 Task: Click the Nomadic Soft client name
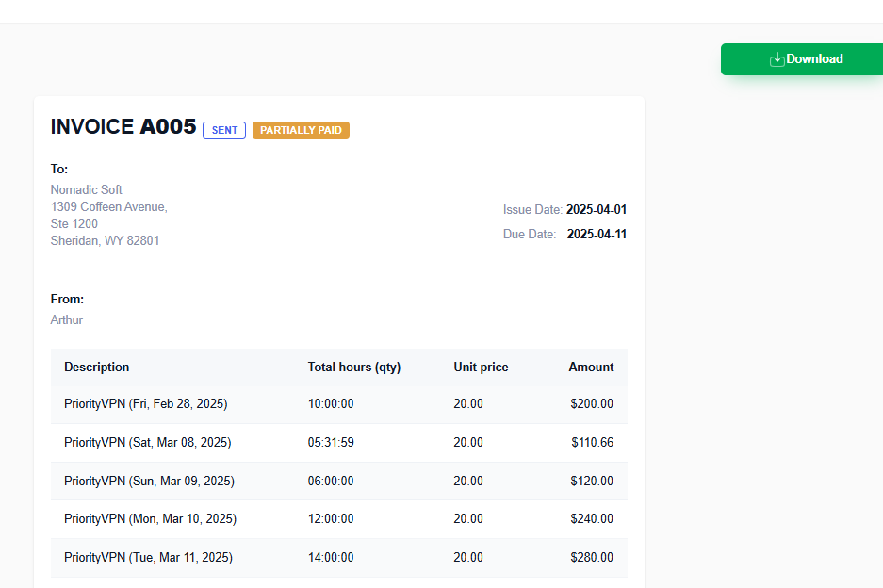point(86,189)
